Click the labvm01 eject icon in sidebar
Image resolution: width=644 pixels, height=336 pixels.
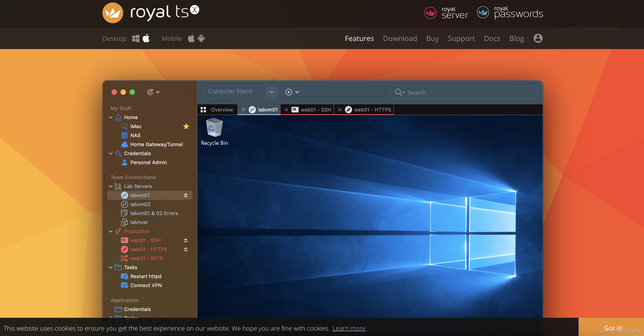186,195
